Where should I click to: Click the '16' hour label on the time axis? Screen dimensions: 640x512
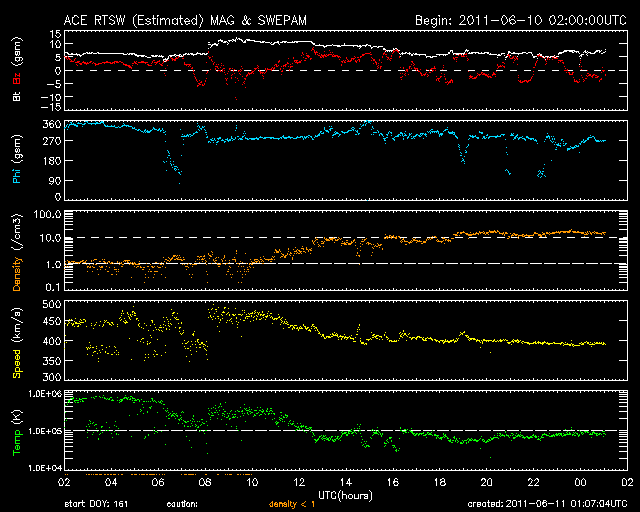[393, 483]
